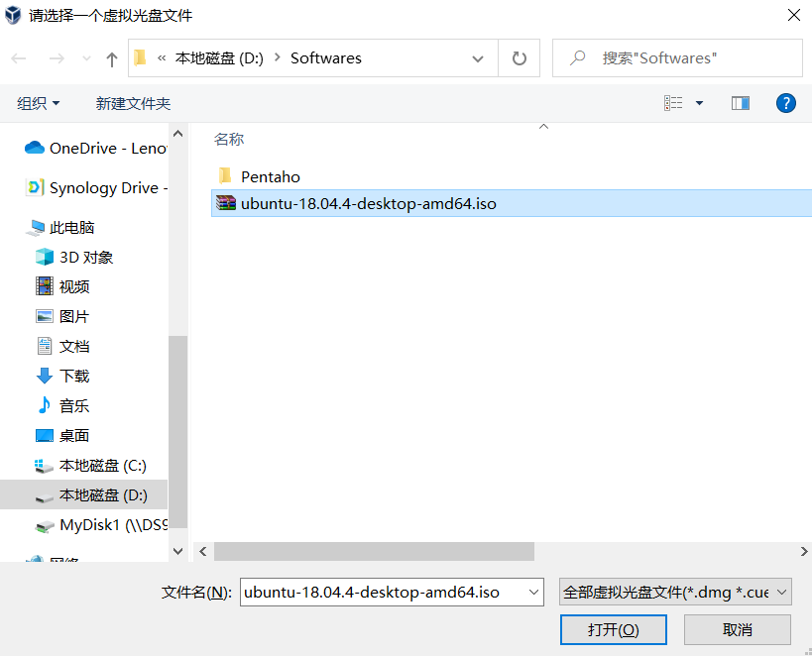Image resolution: width=812 pixels, height=656 pixels.
Task: Click the C: drive icon
Action: [x=44, y=466]
